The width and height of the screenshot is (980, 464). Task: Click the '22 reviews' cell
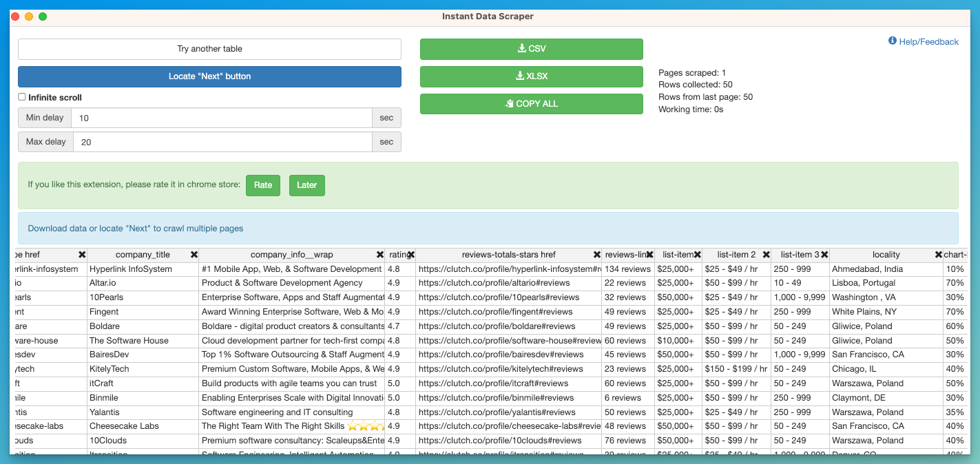click(628, 283)
